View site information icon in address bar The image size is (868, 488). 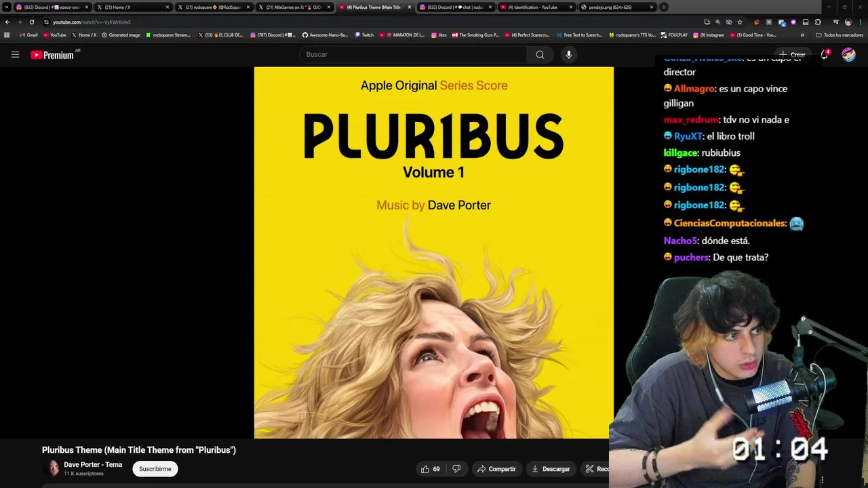pos(46,22)
